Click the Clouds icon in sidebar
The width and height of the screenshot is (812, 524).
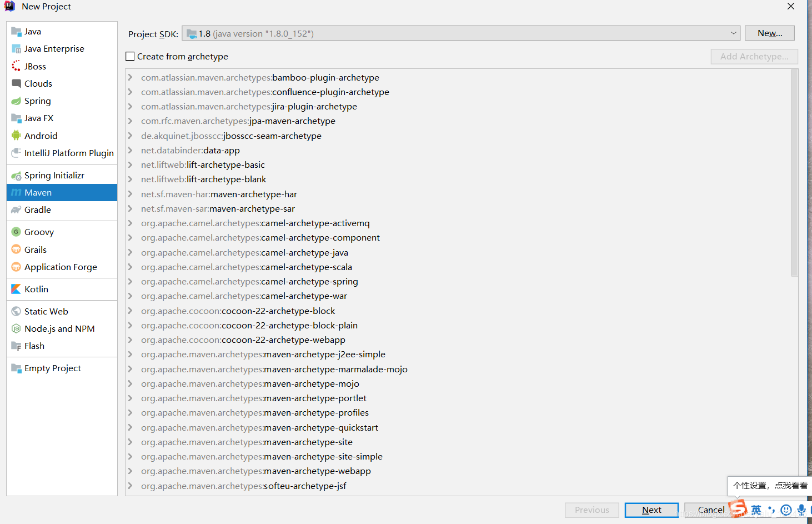[16, 83]
